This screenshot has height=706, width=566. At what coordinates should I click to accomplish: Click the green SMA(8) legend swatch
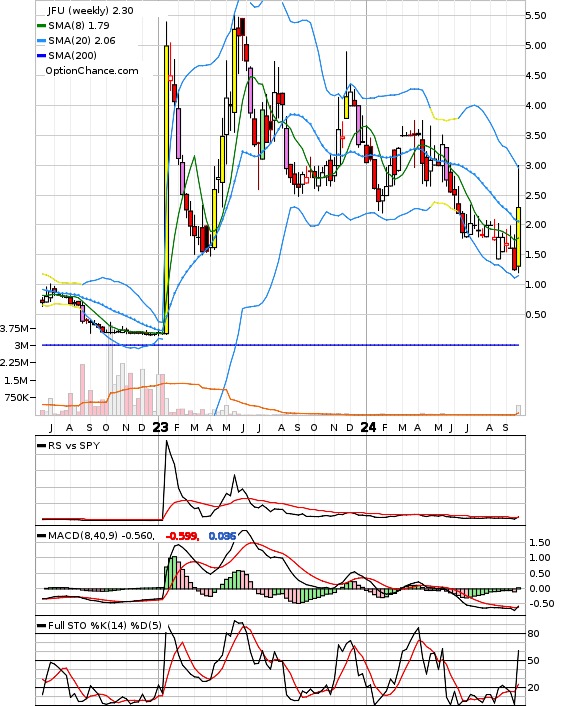pos(41,26)
